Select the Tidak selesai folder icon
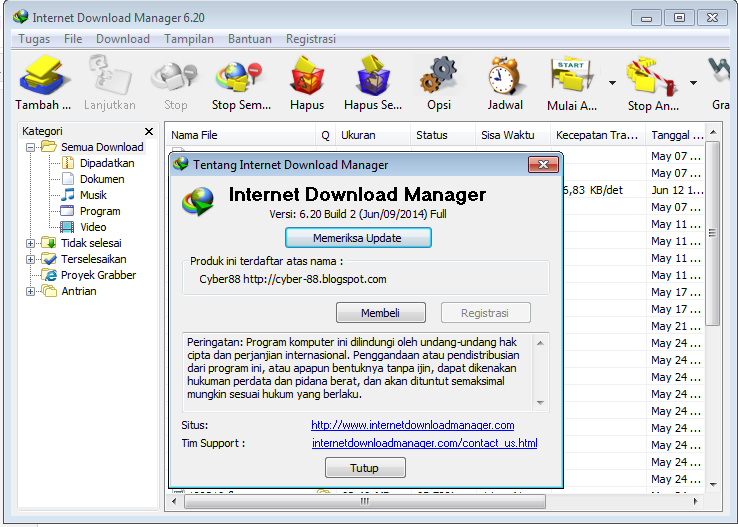The width and height of the screenshot is (738, 527). tap(48, 243)
